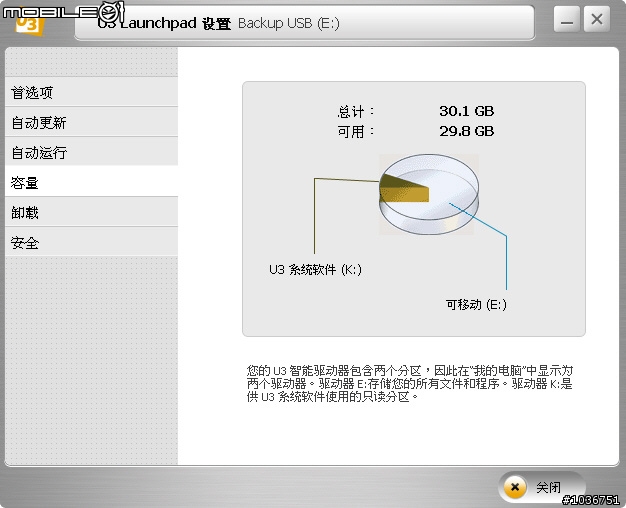Click the 可移动 (E:) label
Image resolution: width=626 pixels, height=508 pixels.
pyautogui.click(x=476, y=305)
